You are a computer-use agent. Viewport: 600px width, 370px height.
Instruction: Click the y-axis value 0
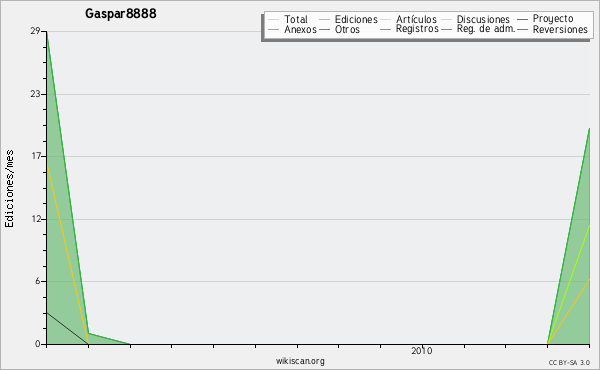coord(38,344)
